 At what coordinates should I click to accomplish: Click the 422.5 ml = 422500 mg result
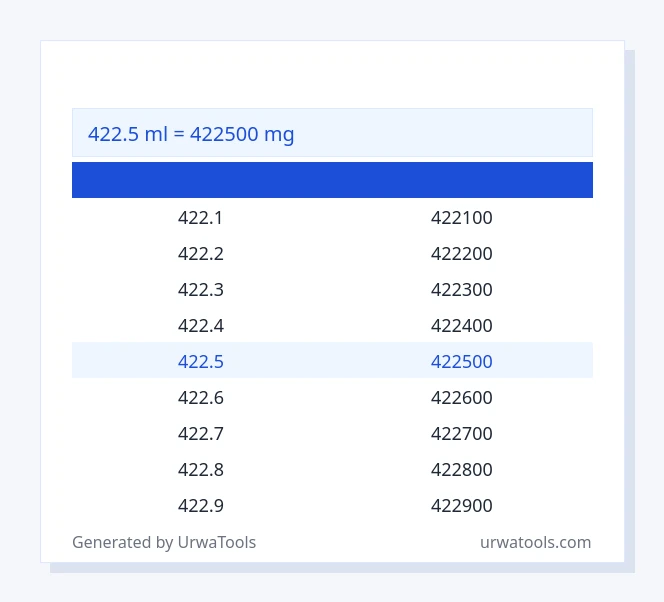(x=191, y=134)
